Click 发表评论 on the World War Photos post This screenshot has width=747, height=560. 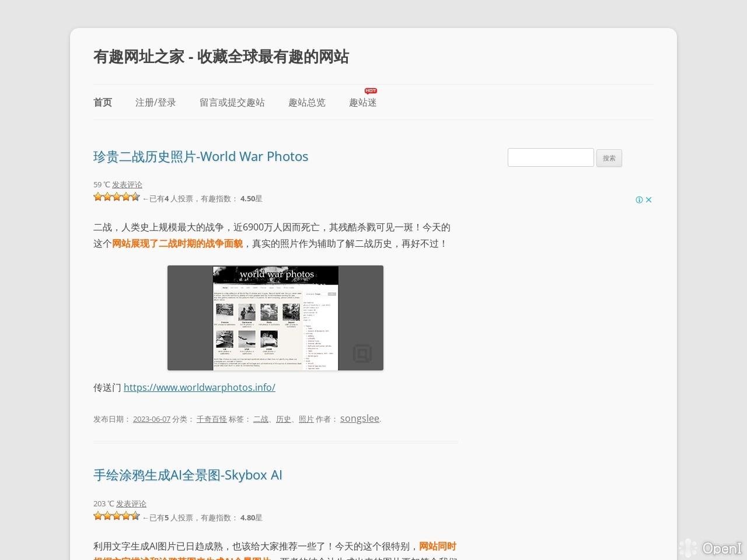pos(127,184)
